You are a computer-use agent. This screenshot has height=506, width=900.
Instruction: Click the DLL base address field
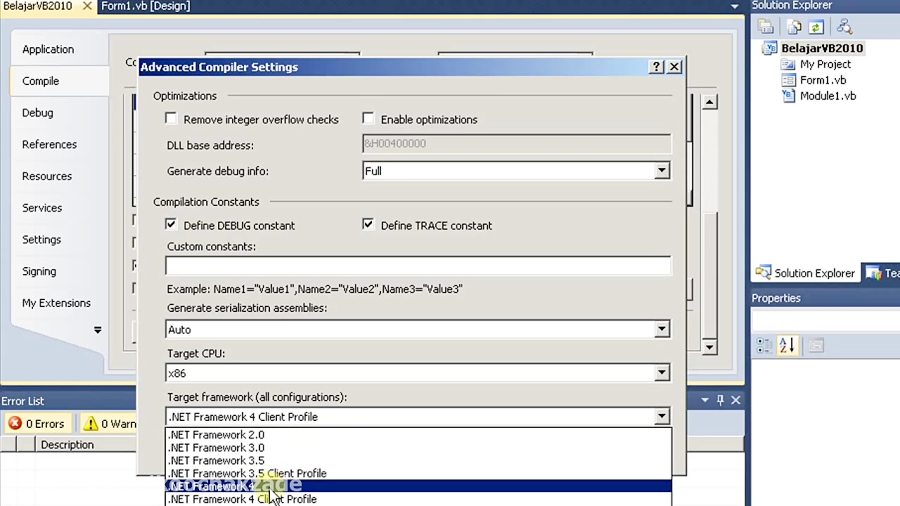[516, 143]
